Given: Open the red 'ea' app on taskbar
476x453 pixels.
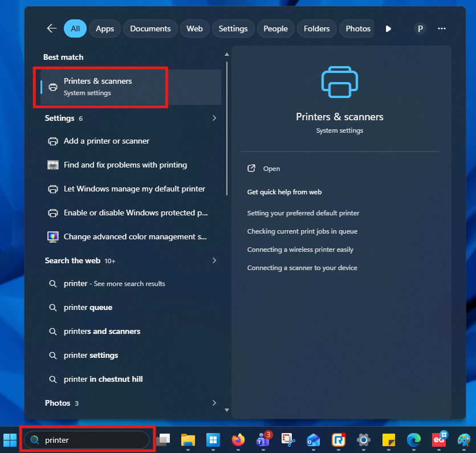Looking at the screenshot, I should tap(440, 439).
